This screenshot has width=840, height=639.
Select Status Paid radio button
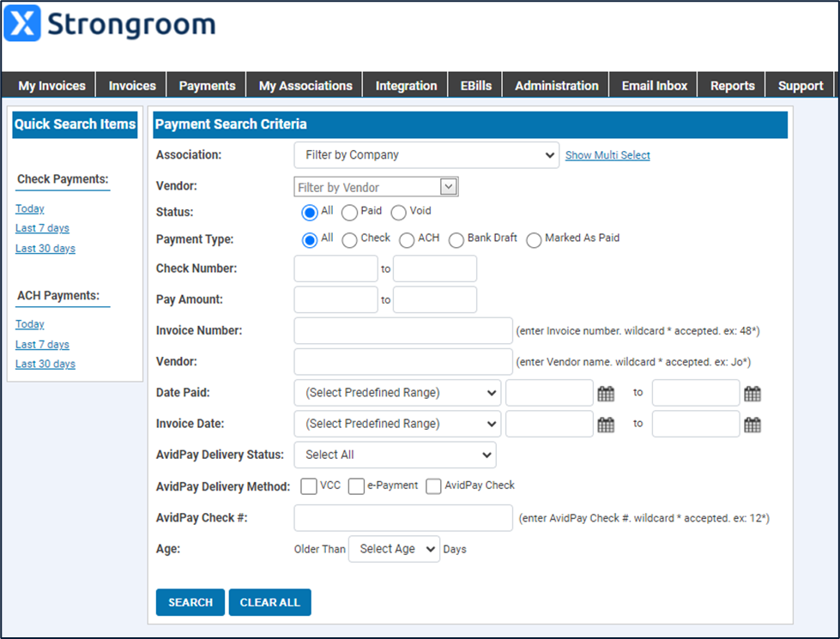pyautogui.click(x=349, y=213)
